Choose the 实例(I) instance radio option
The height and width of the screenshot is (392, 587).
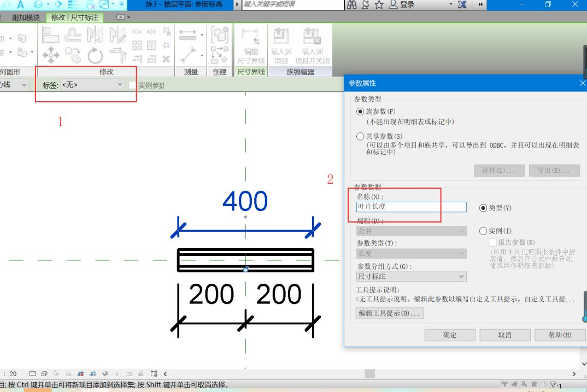483,230
